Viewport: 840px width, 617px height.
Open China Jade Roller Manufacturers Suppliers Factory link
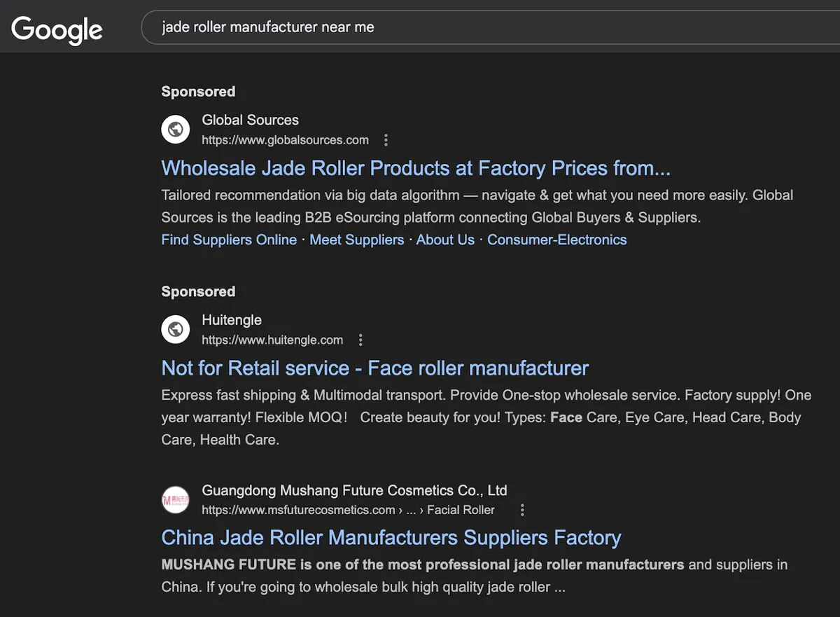click(391, 538)
